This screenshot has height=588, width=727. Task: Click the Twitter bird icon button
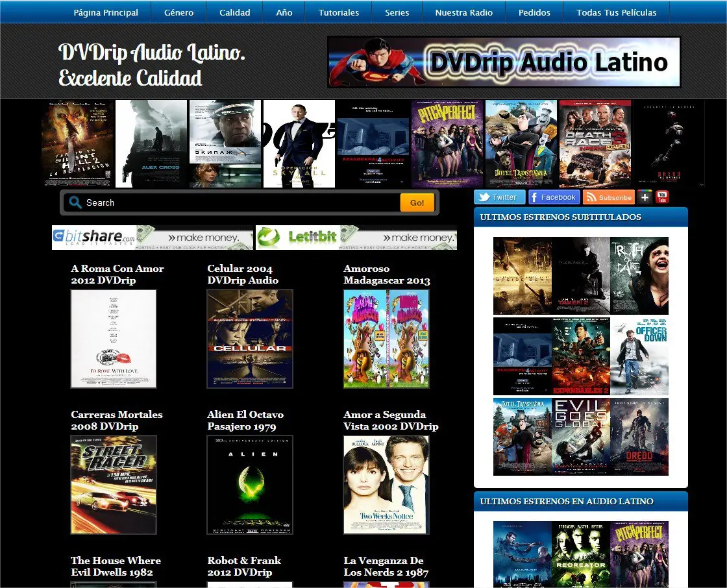coord(499,197)
